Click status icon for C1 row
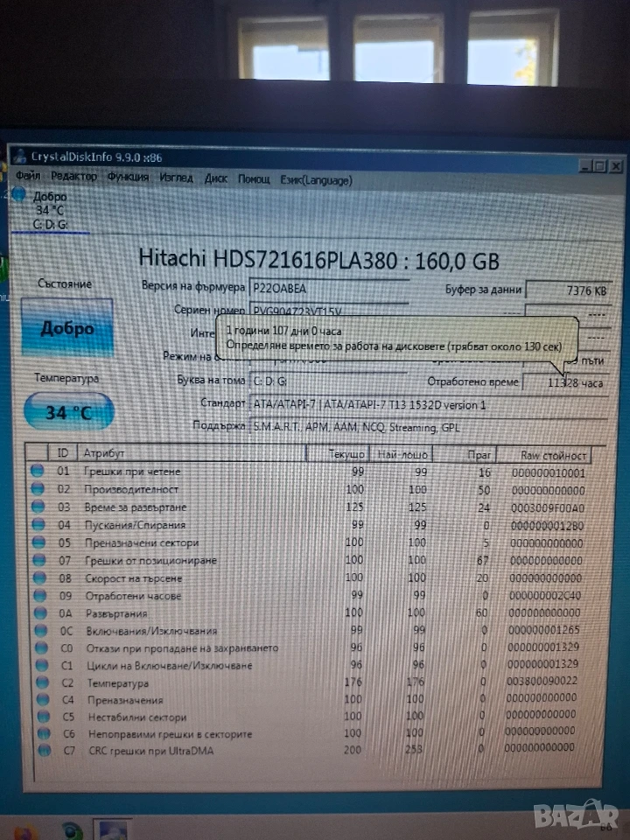Viewport: 630px width, 840px height. (42, 665)
